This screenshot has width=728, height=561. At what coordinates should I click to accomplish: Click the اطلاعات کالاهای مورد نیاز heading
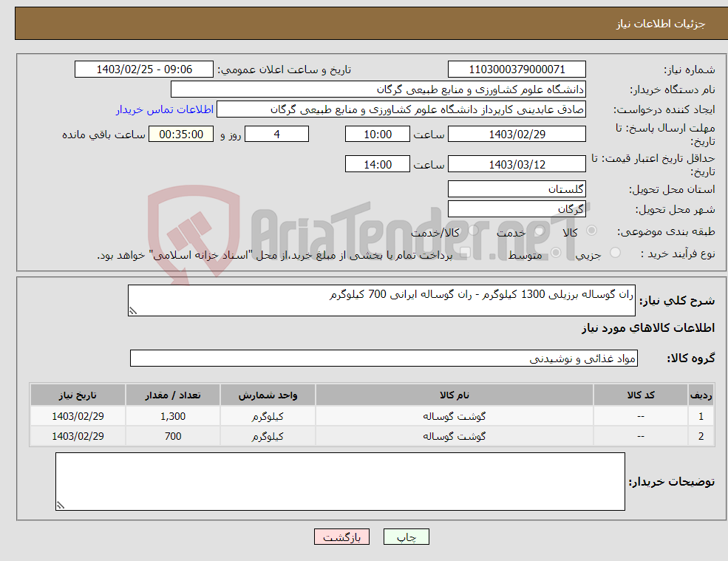pos(648,328)
